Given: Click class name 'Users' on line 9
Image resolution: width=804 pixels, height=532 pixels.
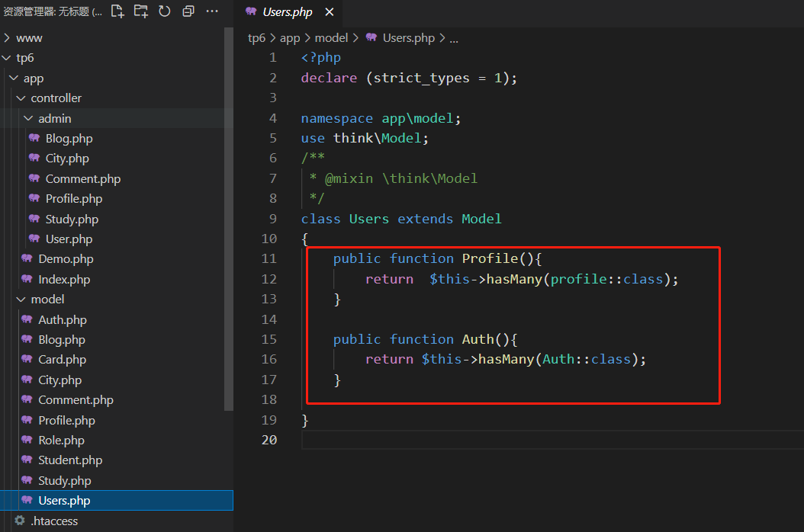Looking at the screenshot, I should coord(368,219).
